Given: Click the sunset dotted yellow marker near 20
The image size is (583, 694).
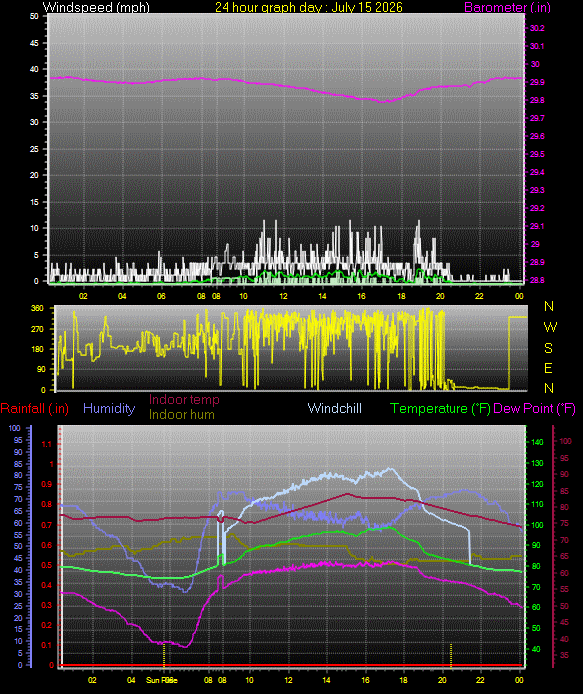Looking at the screenshot, I should pos(451,655).
